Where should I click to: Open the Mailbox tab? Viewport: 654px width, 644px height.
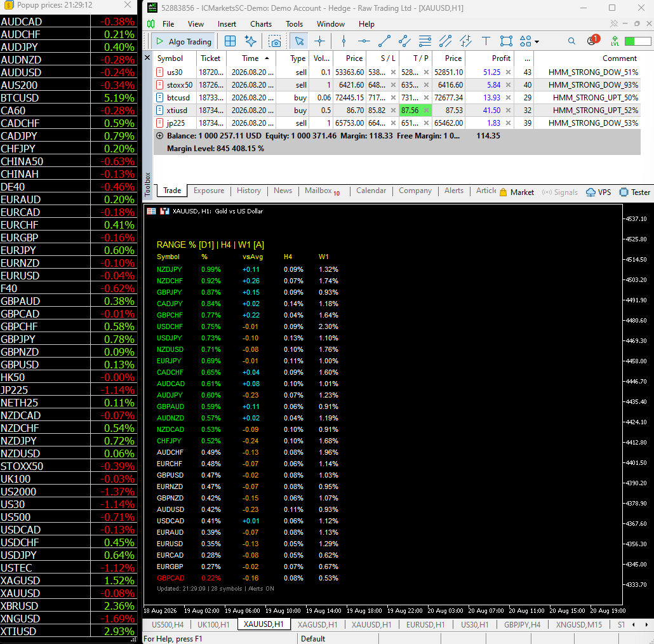(321, 191)
